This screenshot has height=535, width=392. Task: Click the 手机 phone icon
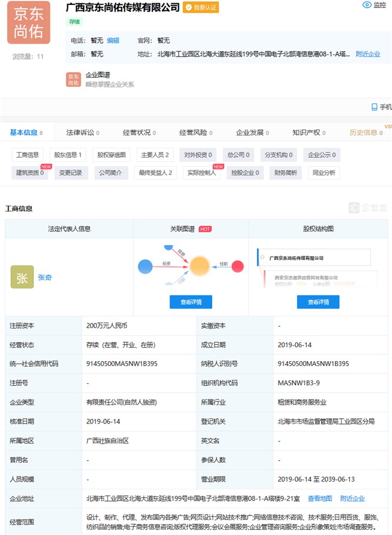click(x=375, y=107)
